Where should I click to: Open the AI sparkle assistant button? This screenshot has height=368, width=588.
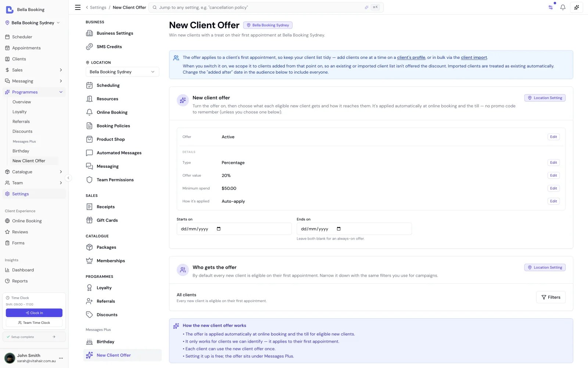[577, 7]
